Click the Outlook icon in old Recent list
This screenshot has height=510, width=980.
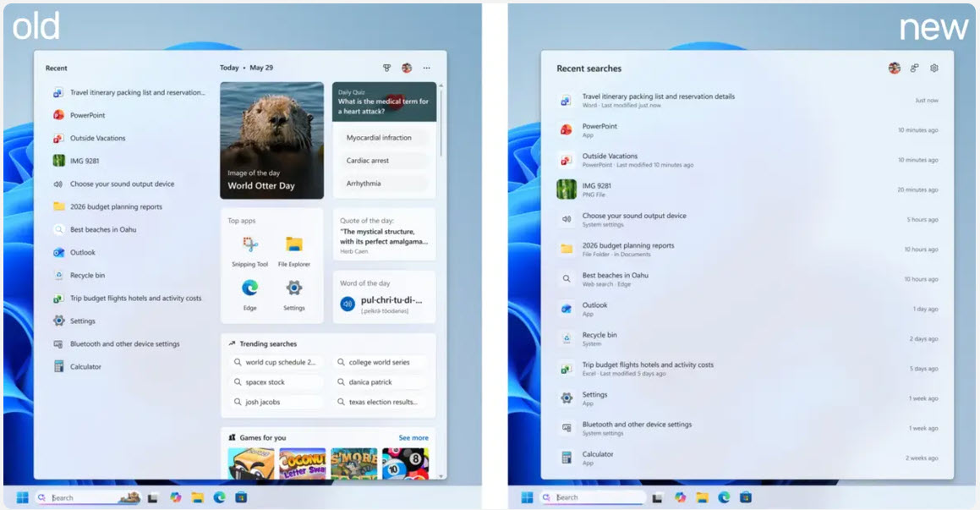pyautogui.click(x=58, y=253)
